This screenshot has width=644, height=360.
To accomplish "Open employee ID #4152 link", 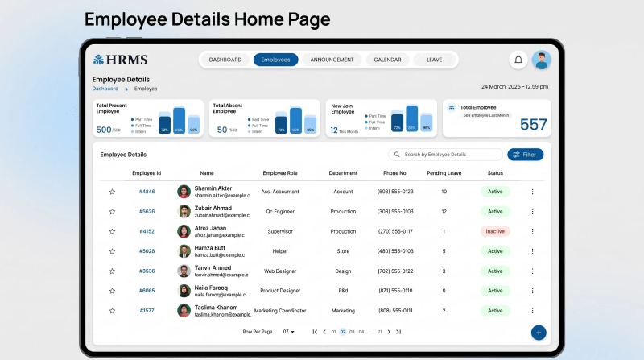I will tap(147, 231).
